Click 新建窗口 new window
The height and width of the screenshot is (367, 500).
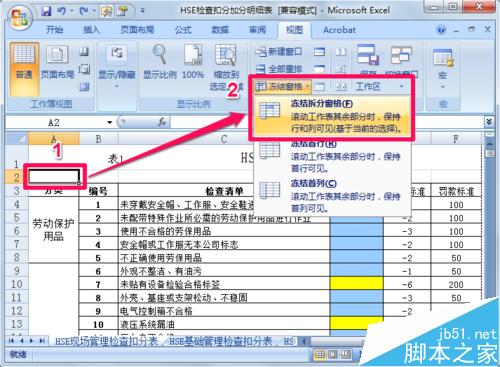279,52
